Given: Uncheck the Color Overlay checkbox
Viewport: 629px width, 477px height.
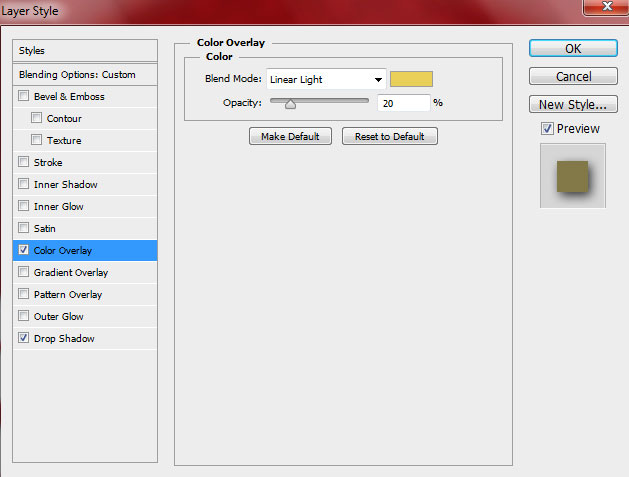Looking at the screenshot, I should [24, 250].
